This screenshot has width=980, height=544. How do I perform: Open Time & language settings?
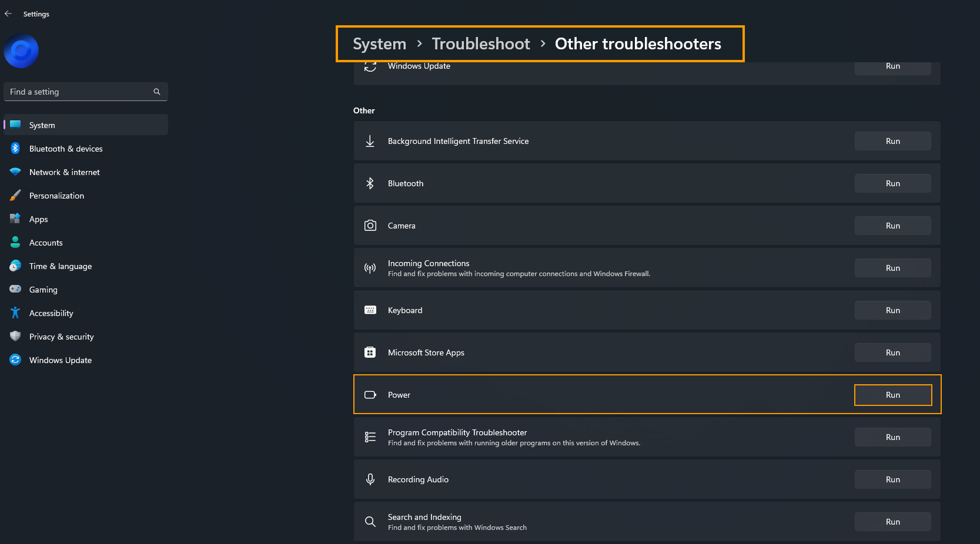coord(86,266)
